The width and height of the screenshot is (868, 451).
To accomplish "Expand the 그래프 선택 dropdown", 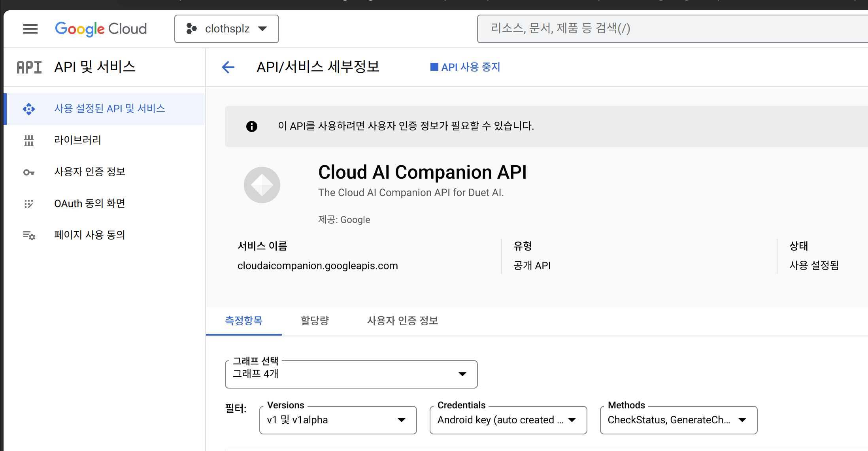I will (x=351, y=374).
